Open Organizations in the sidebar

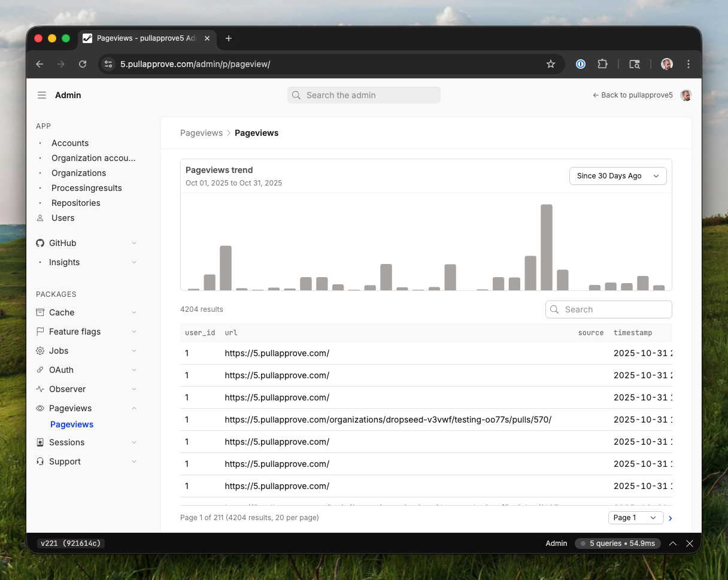78,173
